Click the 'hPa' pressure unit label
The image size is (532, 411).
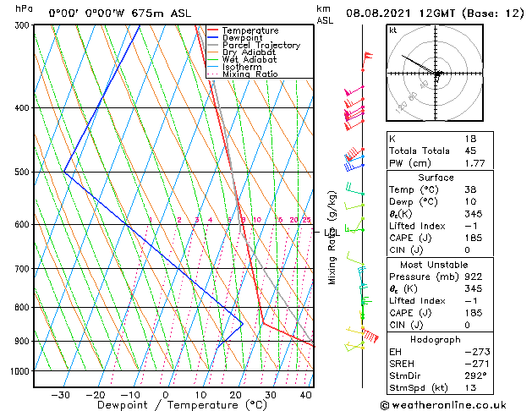point(24,8)
